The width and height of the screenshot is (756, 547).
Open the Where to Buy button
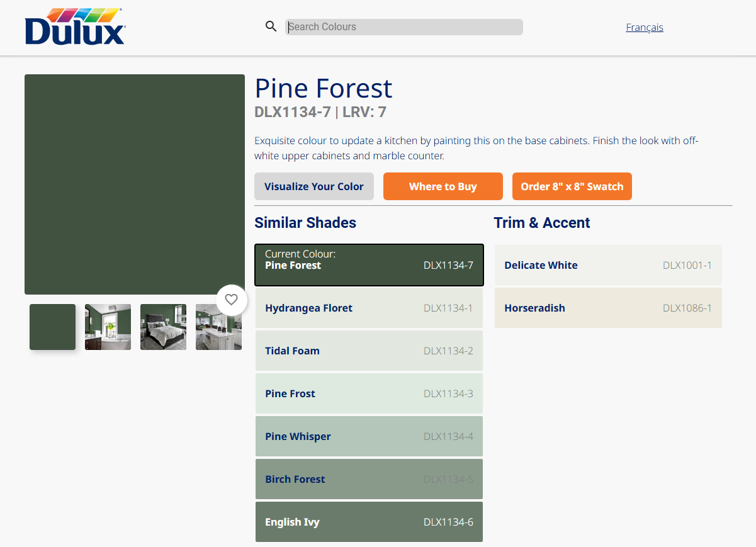[x=443, y=186]
